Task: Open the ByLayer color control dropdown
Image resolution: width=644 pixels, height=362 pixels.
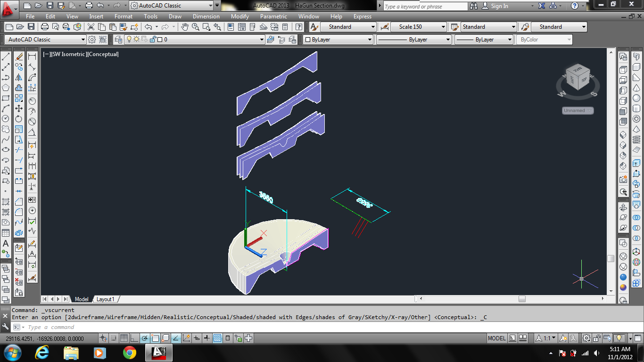Action: (x=338, y=40)
